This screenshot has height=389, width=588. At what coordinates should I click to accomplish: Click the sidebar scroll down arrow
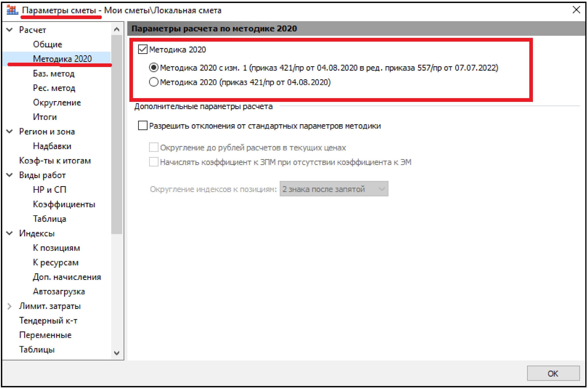(117, 353)
